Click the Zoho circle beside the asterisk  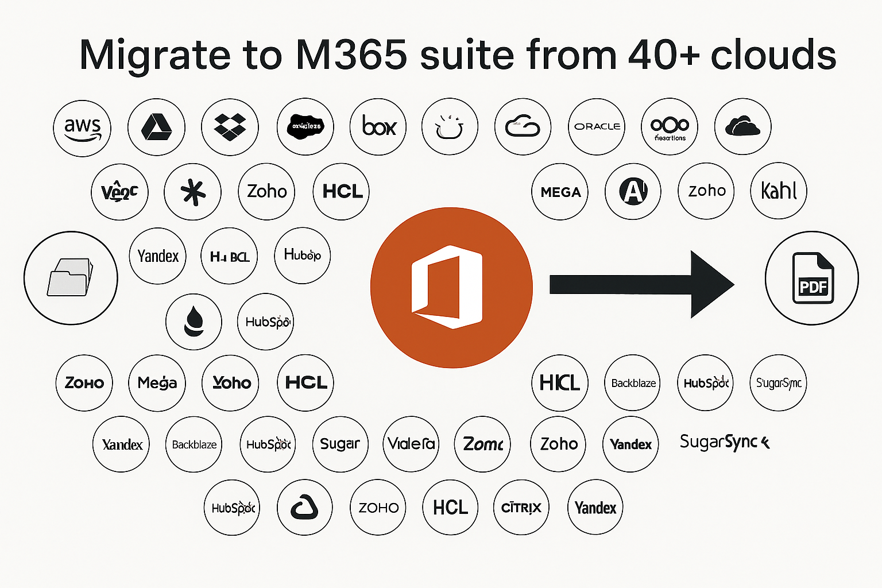point(266,192)
